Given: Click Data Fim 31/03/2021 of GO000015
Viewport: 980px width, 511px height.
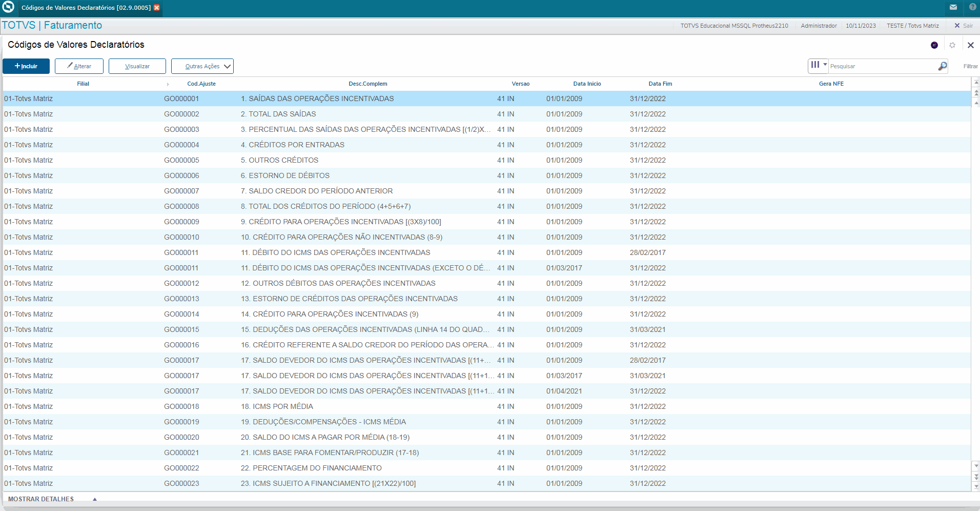Looking at the screenshot, I should coord(648,329).
